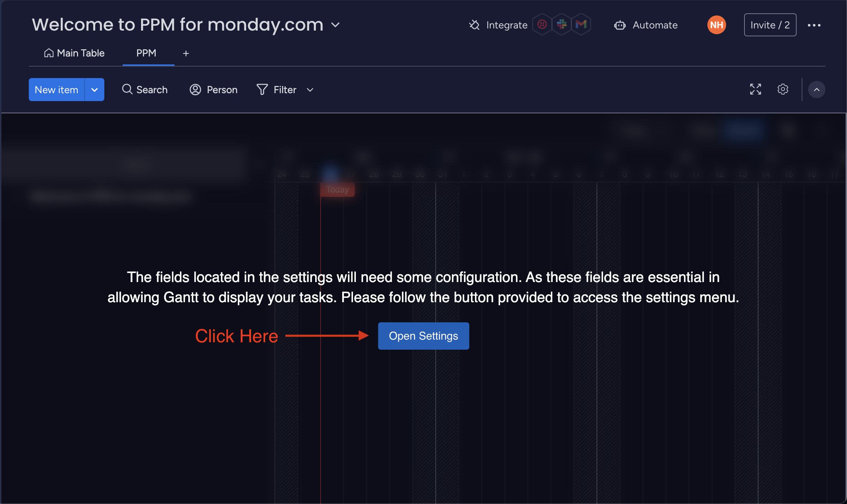Expand the board title dropdown arrow
Screen dimensions: 847x504
335,24
